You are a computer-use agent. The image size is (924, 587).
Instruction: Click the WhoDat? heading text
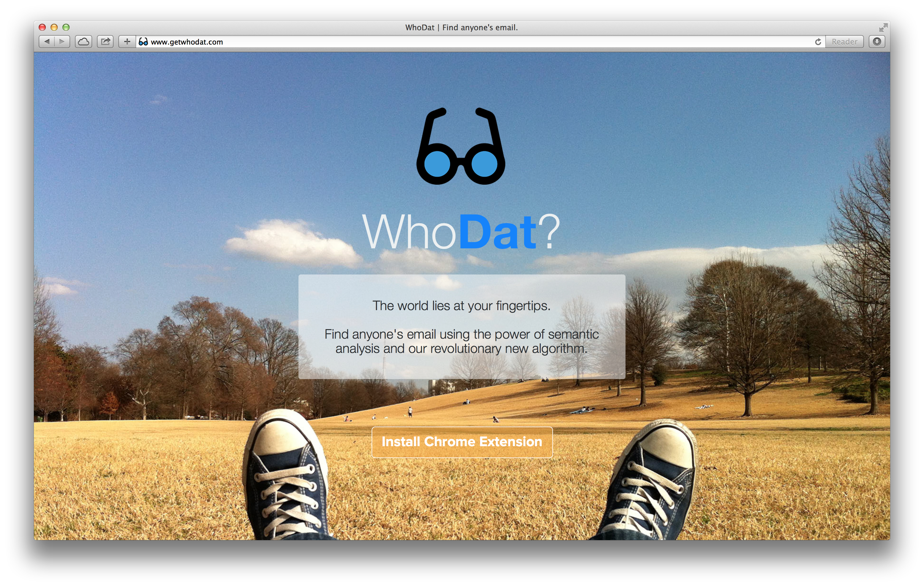pos(461,232)
